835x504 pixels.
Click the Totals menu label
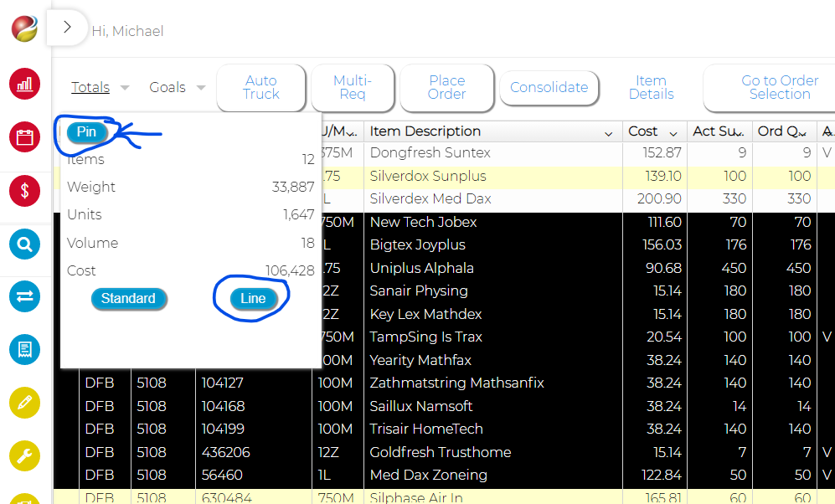coord(90,87)
